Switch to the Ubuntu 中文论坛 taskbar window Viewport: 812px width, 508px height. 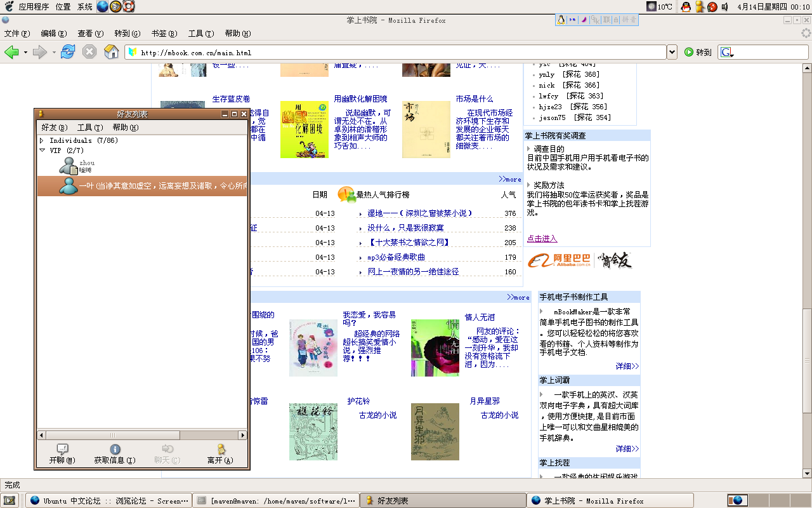click(x=108, y=500)
